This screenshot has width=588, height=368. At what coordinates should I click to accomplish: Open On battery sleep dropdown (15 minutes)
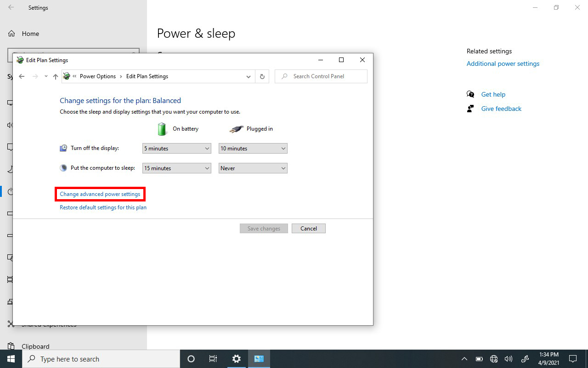click(x=176, y=168)
